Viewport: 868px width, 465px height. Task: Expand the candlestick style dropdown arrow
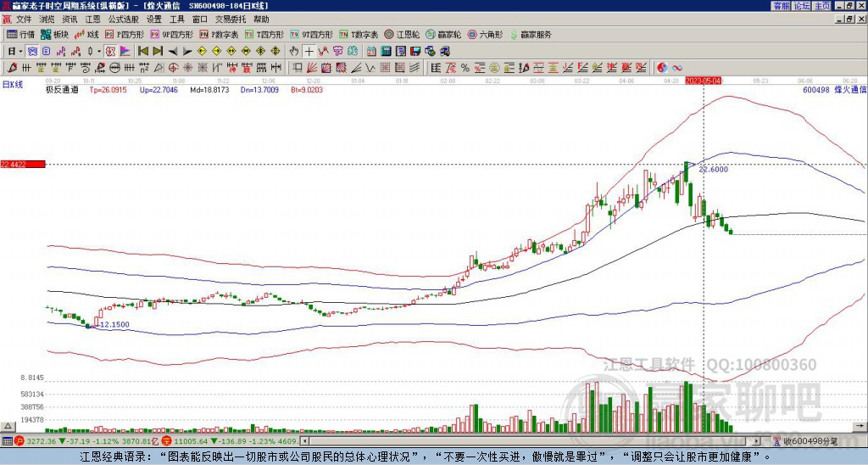tap(100, 51)
